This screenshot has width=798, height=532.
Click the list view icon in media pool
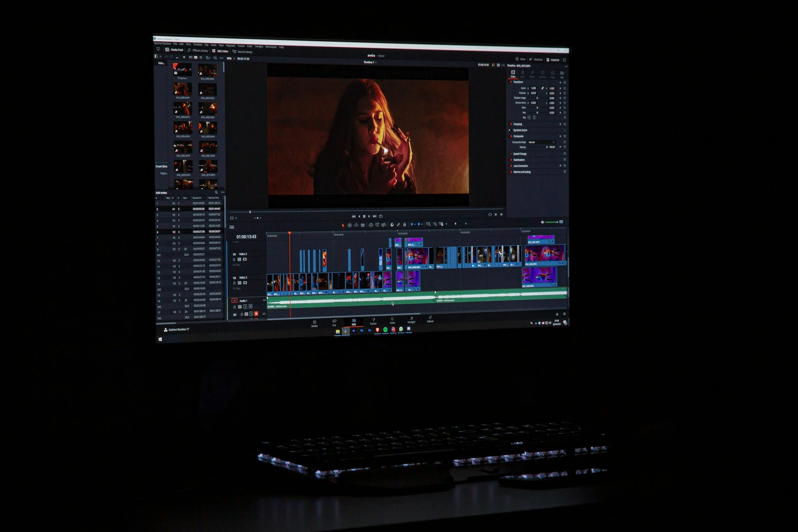pos(200,58)
